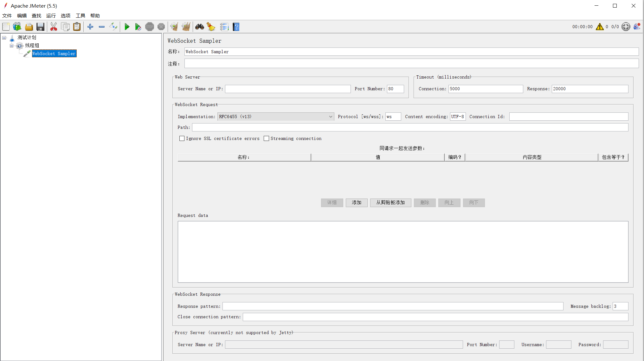Open the Function Helper dialog icon
The height and width of the screenshot is (361, 644).
pos(224,27)
